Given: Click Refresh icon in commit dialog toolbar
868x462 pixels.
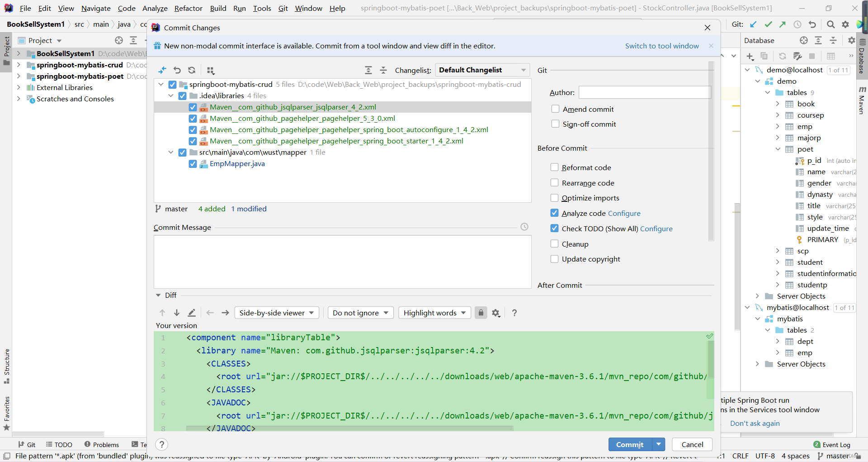Looking at the screenshot, I should 192,70.
